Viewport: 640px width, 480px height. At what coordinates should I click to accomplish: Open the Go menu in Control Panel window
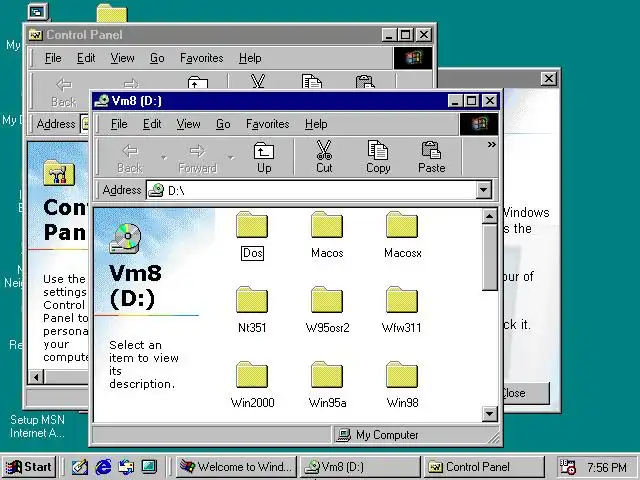157,58
